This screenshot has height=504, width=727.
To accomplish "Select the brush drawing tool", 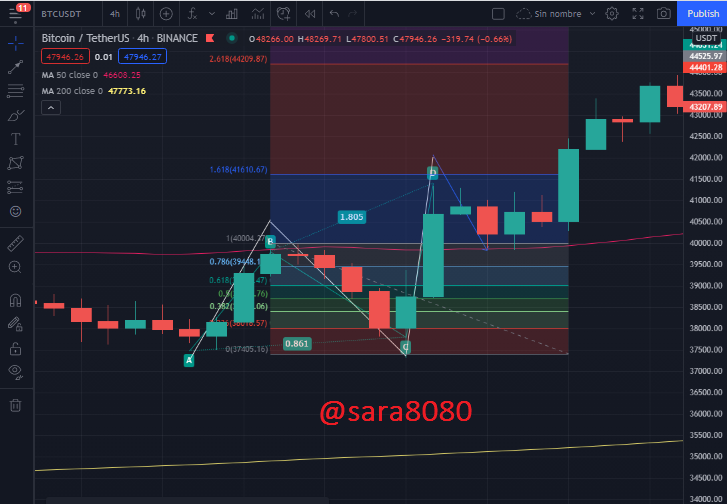I will (16, 115).
